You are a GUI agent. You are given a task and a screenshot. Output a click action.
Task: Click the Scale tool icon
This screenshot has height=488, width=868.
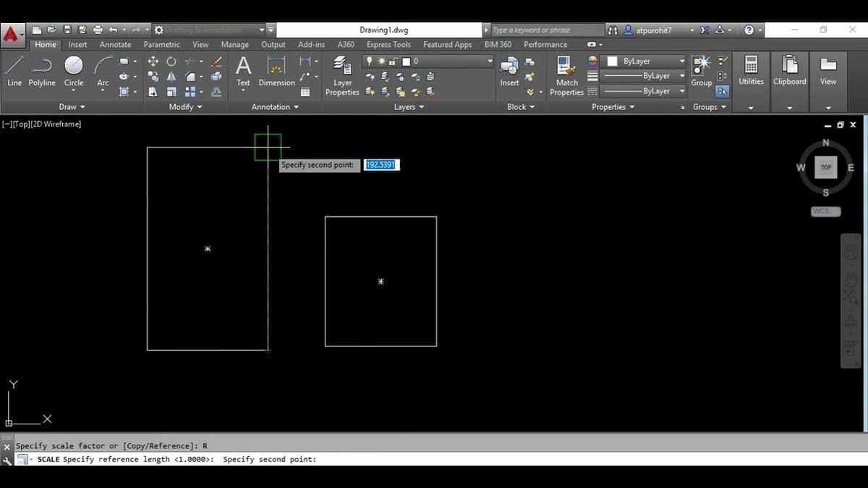(171, 92)
